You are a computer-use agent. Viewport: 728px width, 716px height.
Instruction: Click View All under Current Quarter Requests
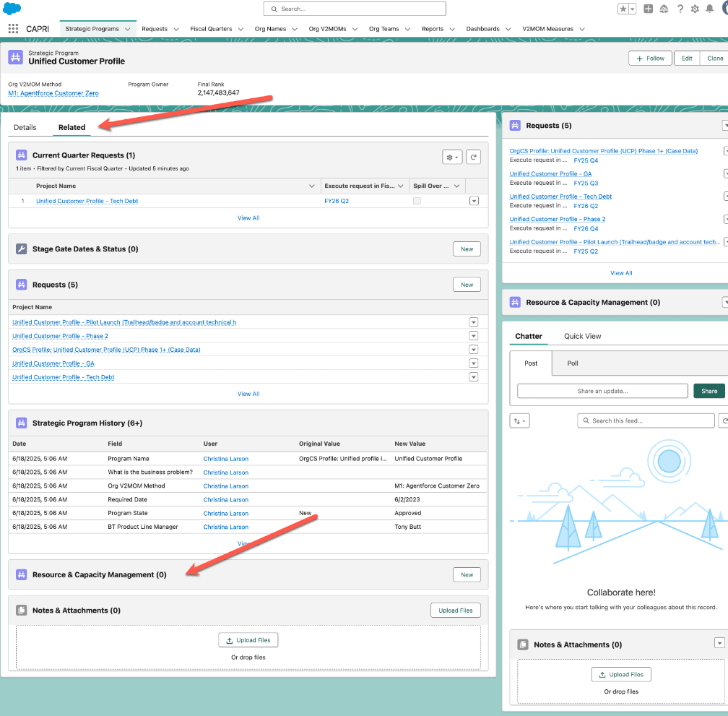248,217
